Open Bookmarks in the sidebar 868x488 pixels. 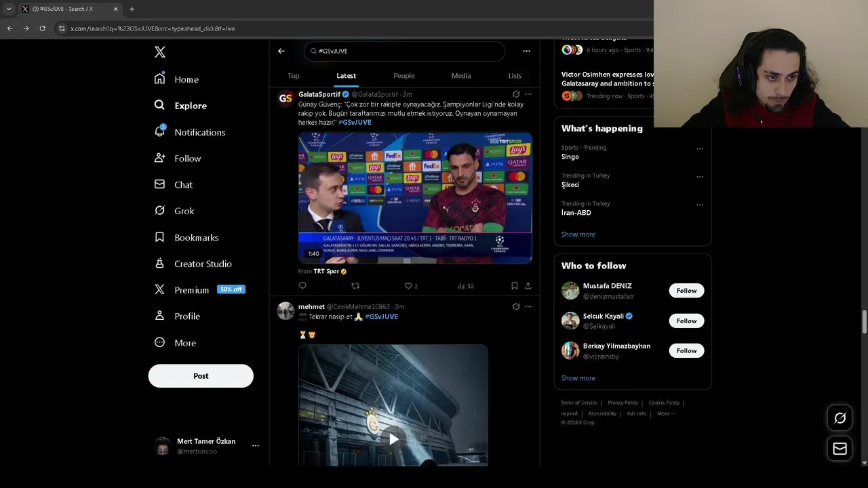186,238
